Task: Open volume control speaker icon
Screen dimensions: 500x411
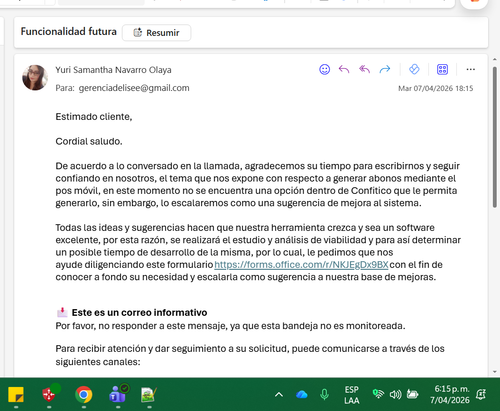Action: 395,395
